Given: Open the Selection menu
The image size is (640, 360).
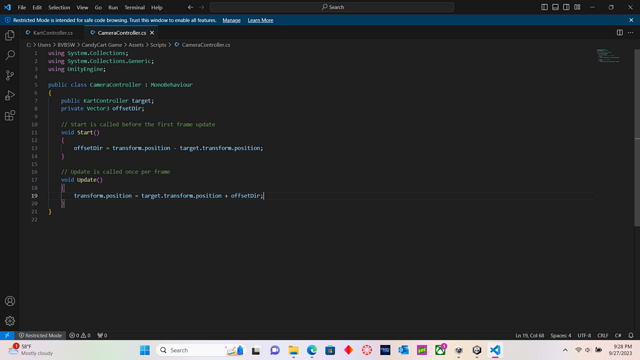Looking at the screenshot, I should pos(59,7).
